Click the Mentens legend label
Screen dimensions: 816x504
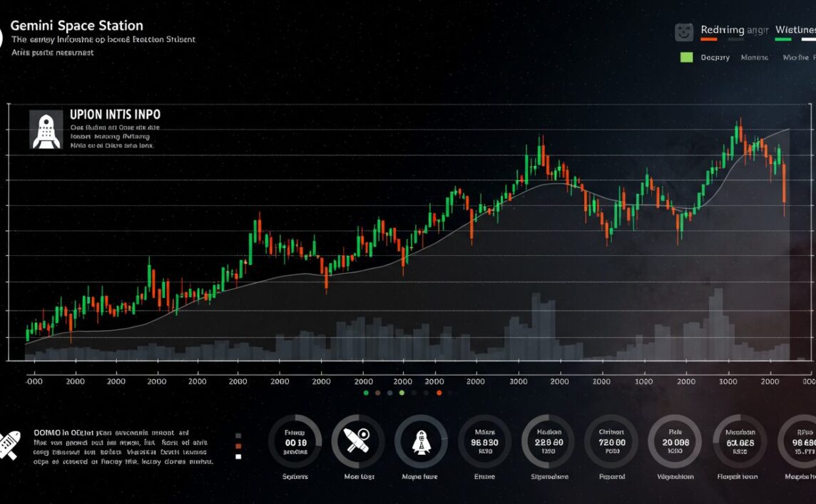coord(754,57)
